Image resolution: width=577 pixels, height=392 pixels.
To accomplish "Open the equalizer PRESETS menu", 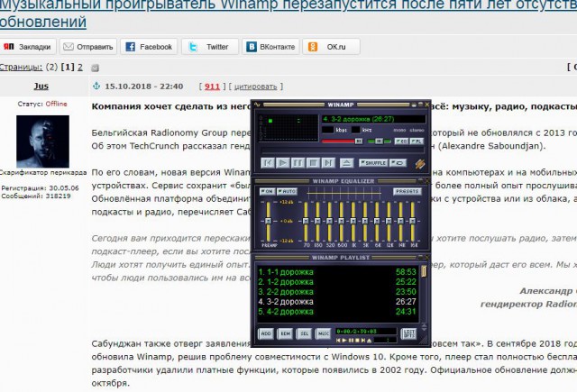I will point(407,192).
